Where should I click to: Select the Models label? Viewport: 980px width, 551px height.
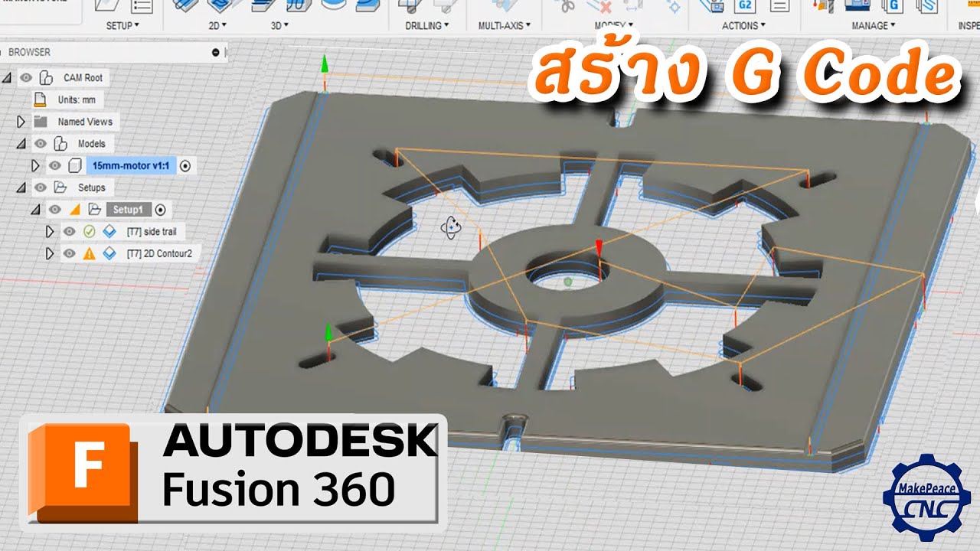[x=91, y=144]
